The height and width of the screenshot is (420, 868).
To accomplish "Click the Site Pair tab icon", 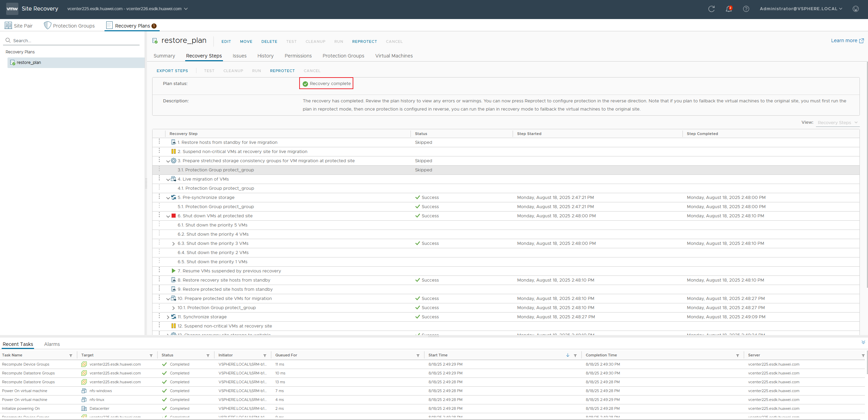I will [8, 26].
